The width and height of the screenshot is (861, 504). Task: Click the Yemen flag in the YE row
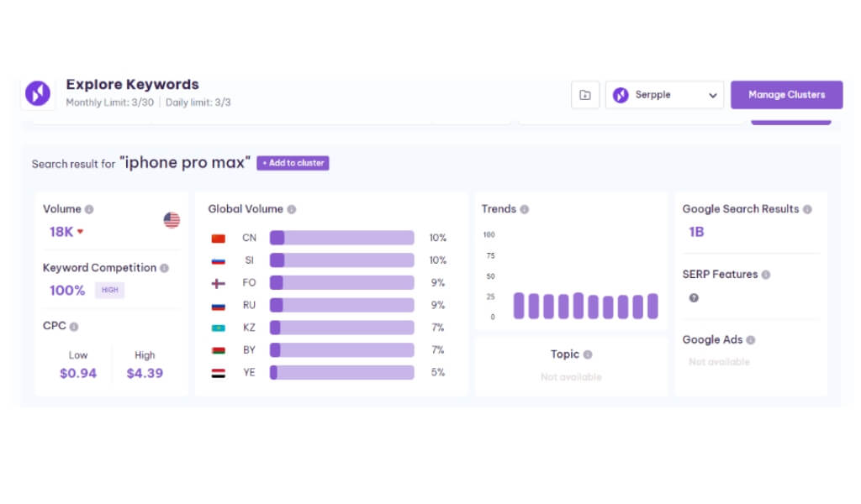click(x=219, y=373)
